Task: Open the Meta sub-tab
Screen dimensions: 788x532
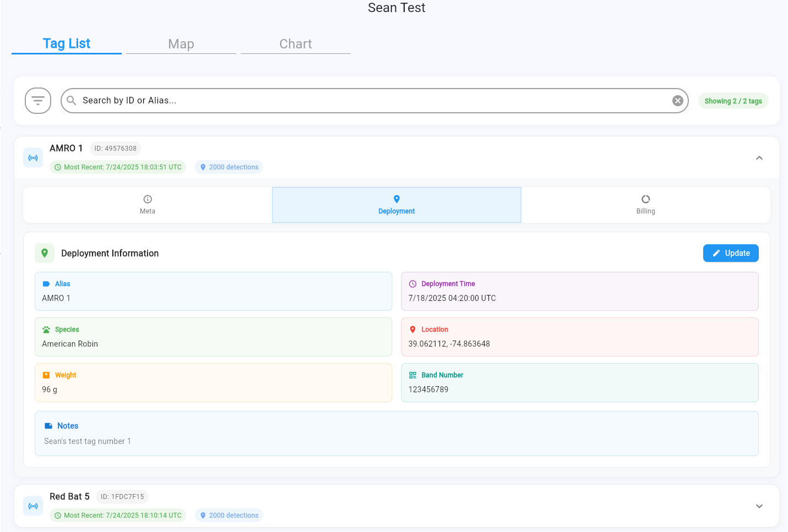Action: (x=148, y=205)
